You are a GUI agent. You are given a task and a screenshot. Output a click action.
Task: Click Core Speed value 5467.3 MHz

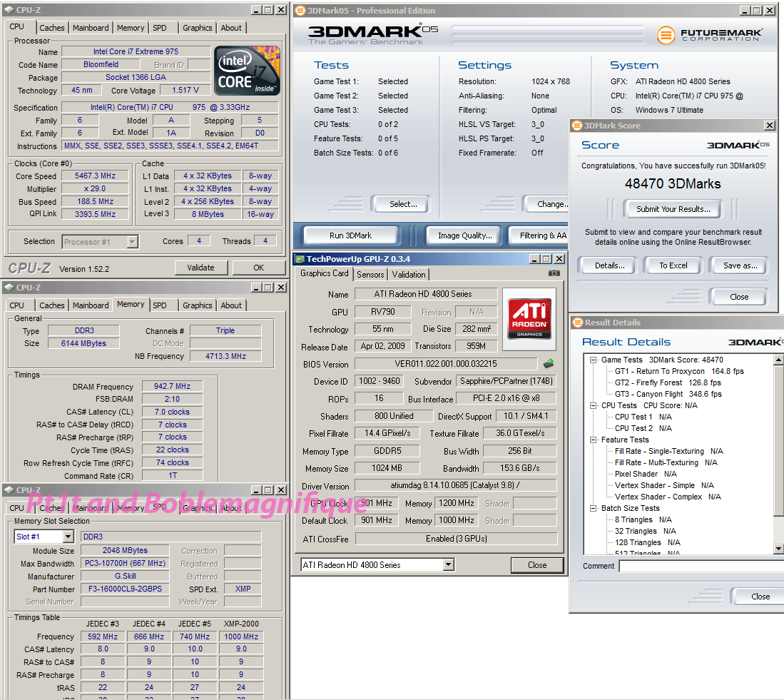coord(95,176)
